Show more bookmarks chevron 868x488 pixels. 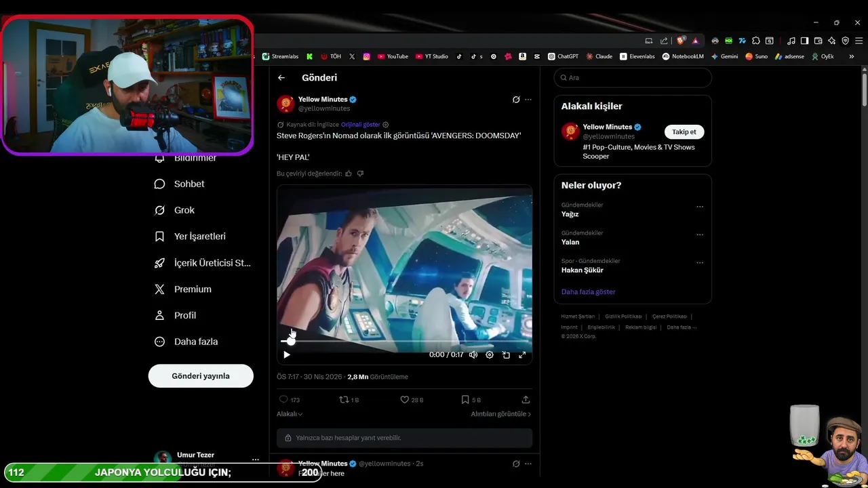(x=851, y=56)
